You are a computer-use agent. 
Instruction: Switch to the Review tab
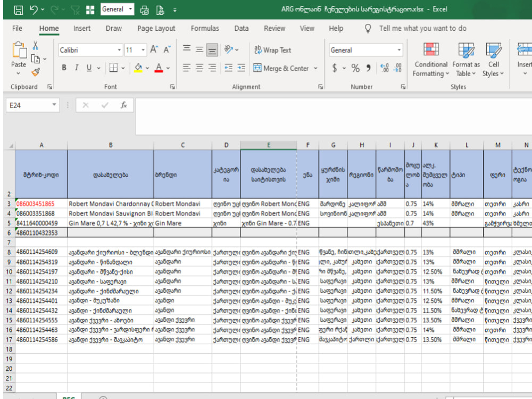pyautogui.click(x=275, y=29)
